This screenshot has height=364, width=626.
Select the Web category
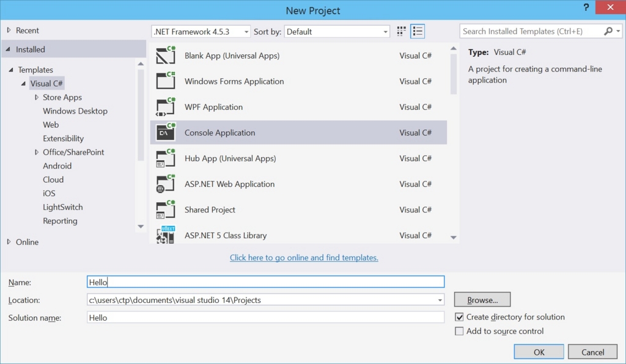point(51,125)
